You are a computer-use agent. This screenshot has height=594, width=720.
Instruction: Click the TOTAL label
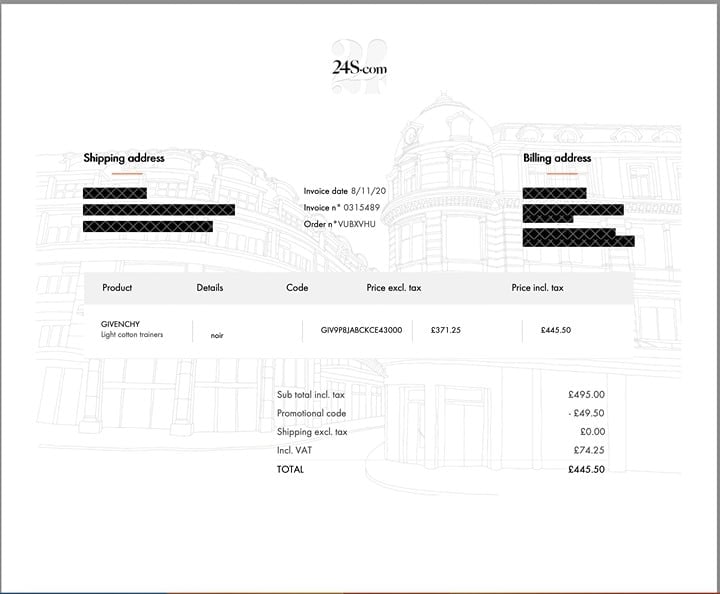[x=290, y=470]
